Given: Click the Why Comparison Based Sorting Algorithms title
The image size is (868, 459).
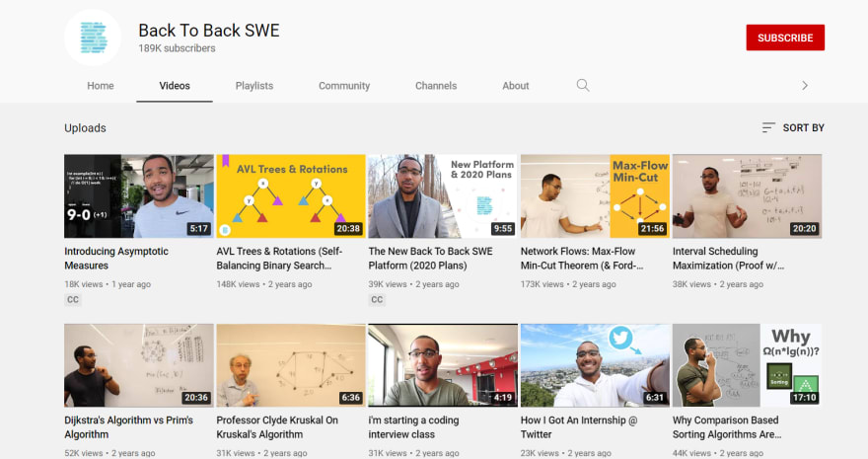Looking at the screenshot, I should pyautogui.click(x=727, y=427).
